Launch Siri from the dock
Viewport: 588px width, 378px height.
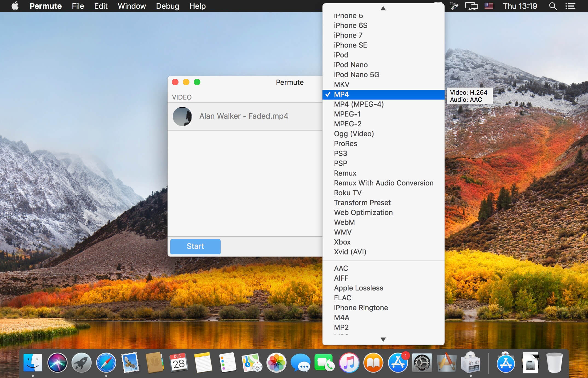(57, 363)
